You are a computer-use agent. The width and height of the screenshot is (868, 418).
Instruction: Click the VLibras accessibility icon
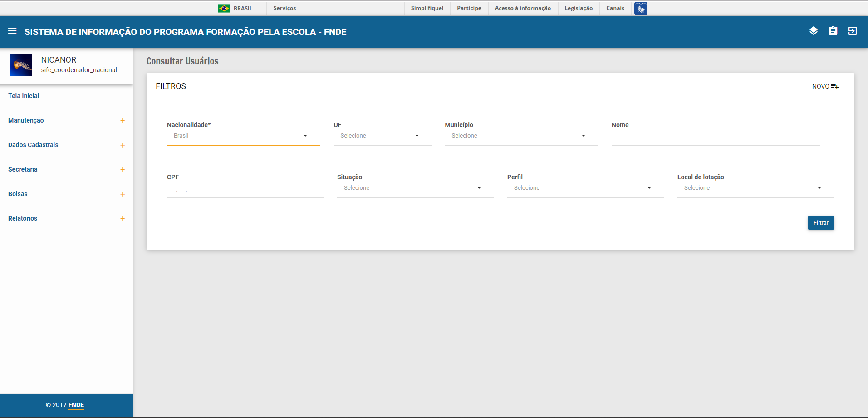pos(640,8)
